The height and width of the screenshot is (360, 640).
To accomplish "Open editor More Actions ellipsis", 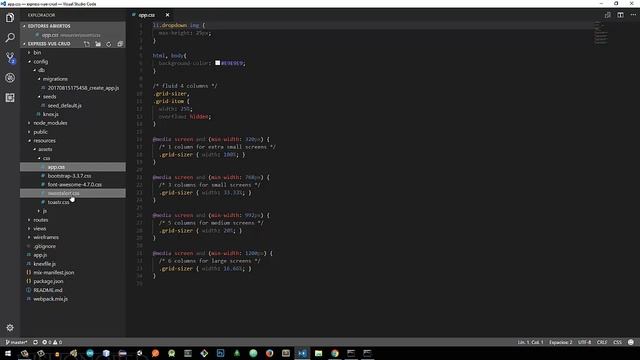I will 633,15.
